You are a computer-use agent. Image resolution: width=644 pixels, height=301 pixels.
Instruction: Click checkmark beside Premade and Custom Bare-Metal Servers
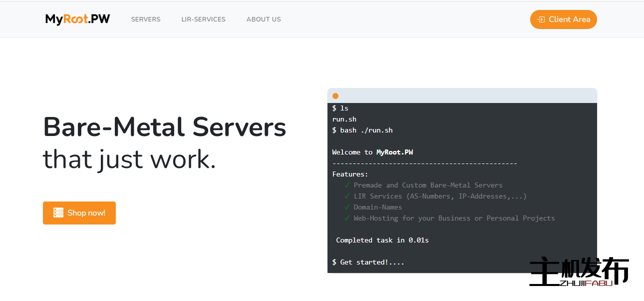[347, 185]
